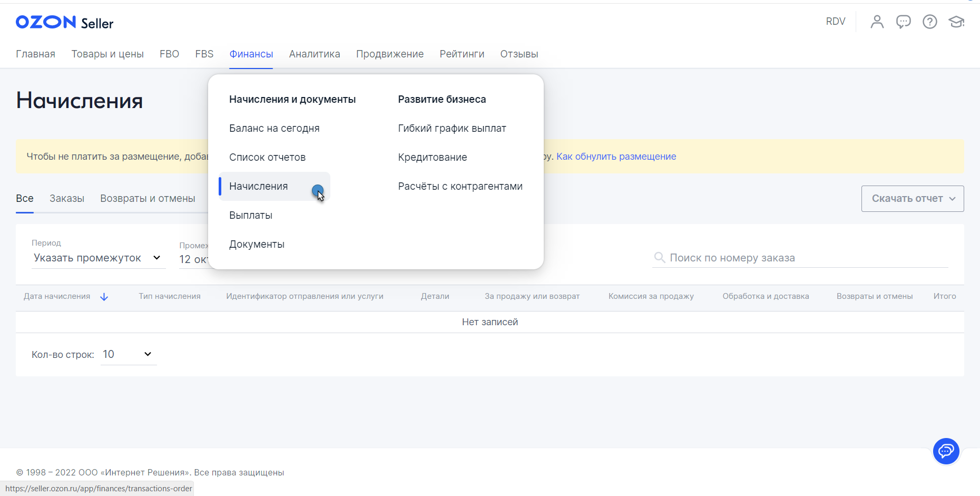Image resolution: width=980 pixels, height=496 pixels.
Task: Sort by date using the arrow icon
Action: tap(104, 297)
